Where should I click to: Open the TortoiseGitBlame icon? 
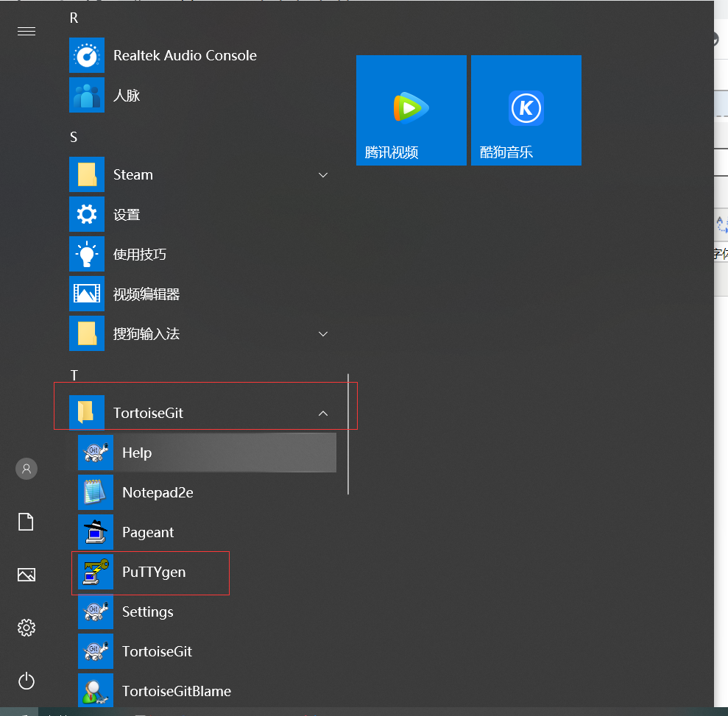[x=96, y=690]
